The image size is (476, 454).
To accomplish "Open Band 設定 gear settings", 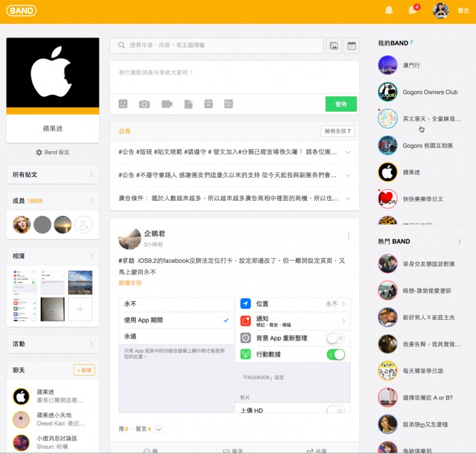I will (x=53, y=152).
